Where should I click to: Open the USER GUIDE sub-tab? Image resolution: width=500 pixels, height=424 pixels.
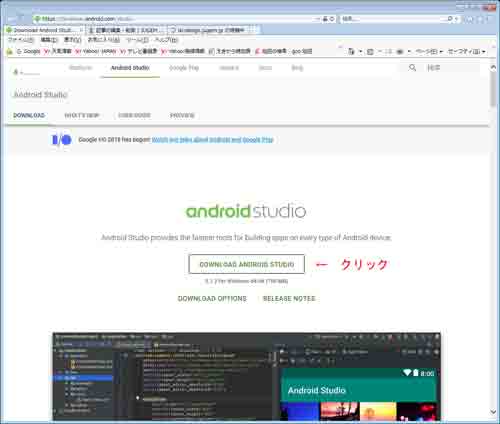pyautogui.click(x=134, y=115)
